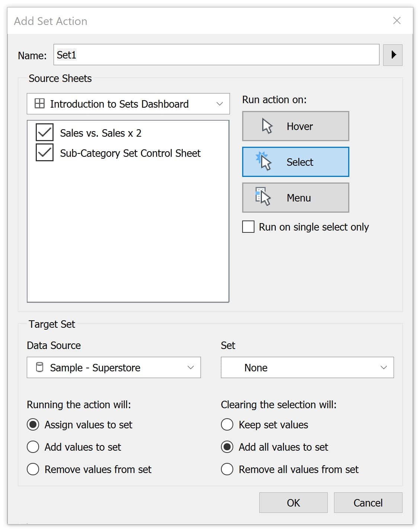Viewport: 420px width, 530px height.
Task: Enable Run on single select only
Action: point(248,226)
